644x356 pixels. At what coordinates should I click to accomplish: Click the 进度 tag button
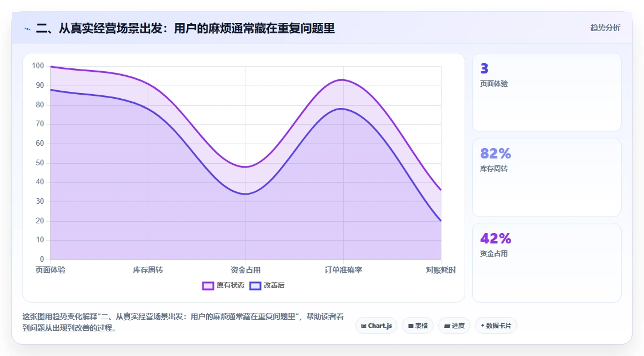click(454, 326)
